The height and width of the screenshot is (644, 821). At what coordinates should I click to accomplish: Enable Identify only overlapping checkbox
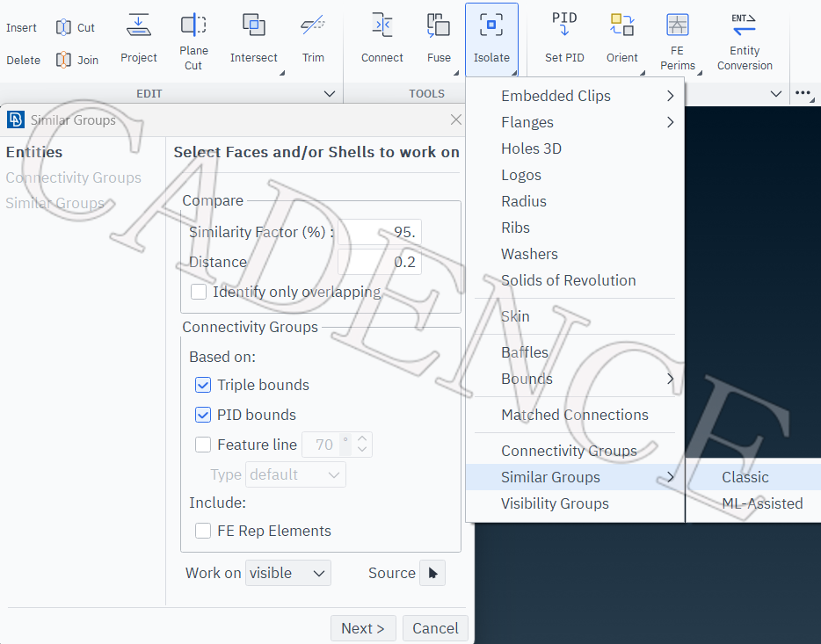click(x=199, y=292)
